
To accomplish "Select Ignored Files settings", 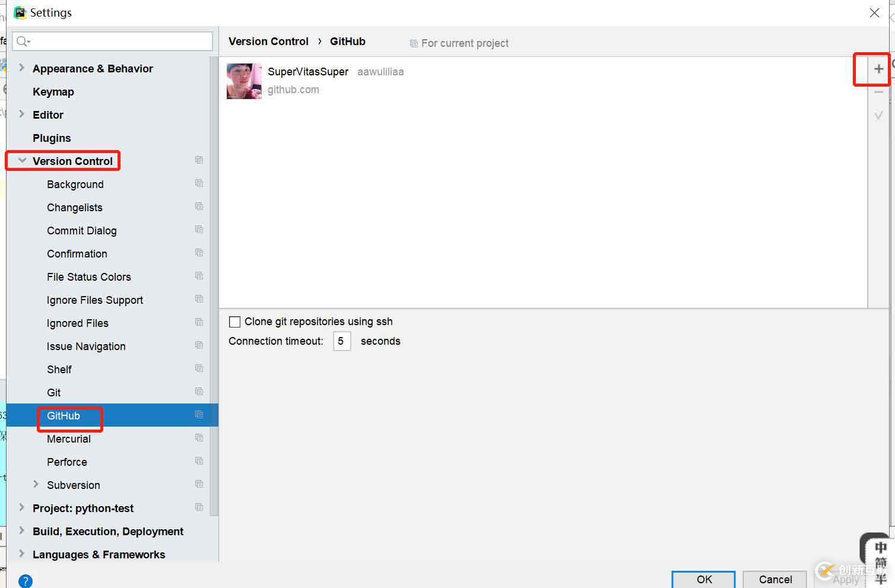I will [x=78, y=323].
